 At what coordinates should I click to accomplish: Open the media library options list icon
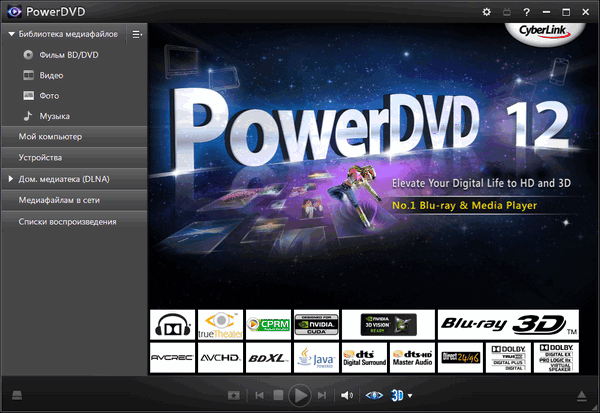pyautogui.click(x=137, y=35)
